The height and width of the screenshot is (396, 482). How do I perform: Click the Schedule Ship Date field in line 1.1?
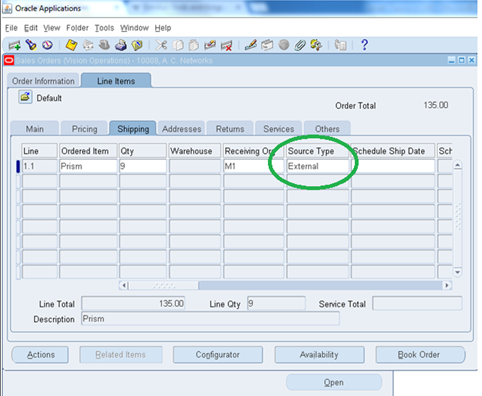(x=393, y=166)
